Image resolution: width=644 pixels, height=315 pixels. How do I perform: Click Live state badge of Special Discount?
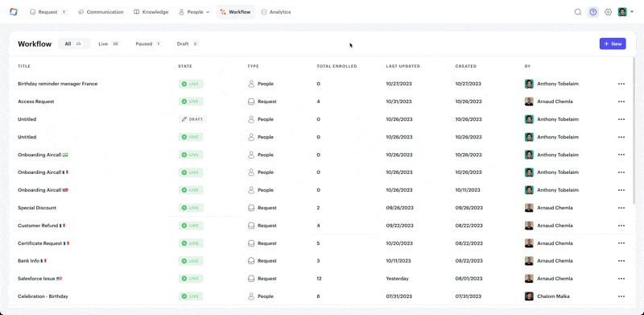[x=191, y=208]
